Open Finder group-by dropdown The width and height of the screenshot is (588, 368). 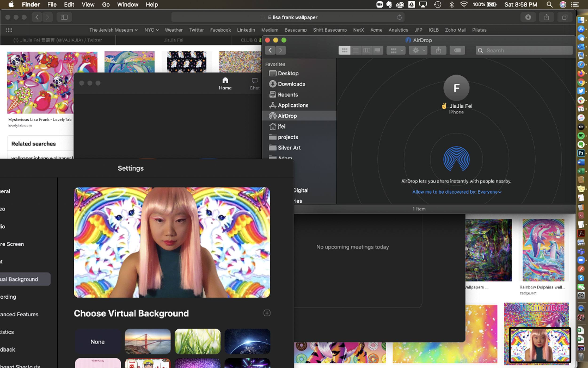click(396, 50)
